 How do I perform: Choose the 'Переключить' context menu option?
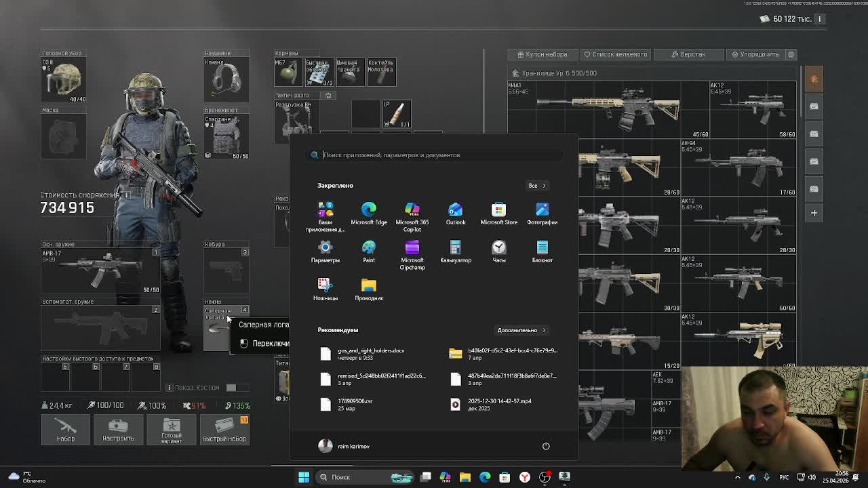pos(264,344)
